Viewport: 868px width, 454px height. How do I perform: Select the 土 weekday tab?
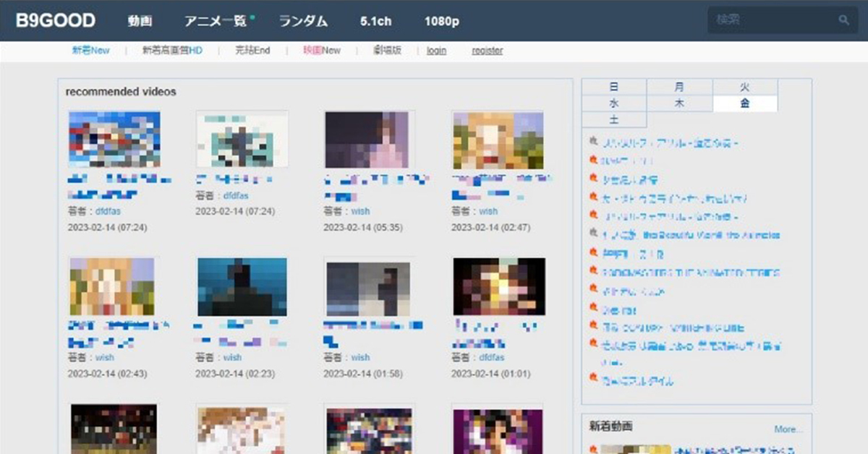coord(613,120)
